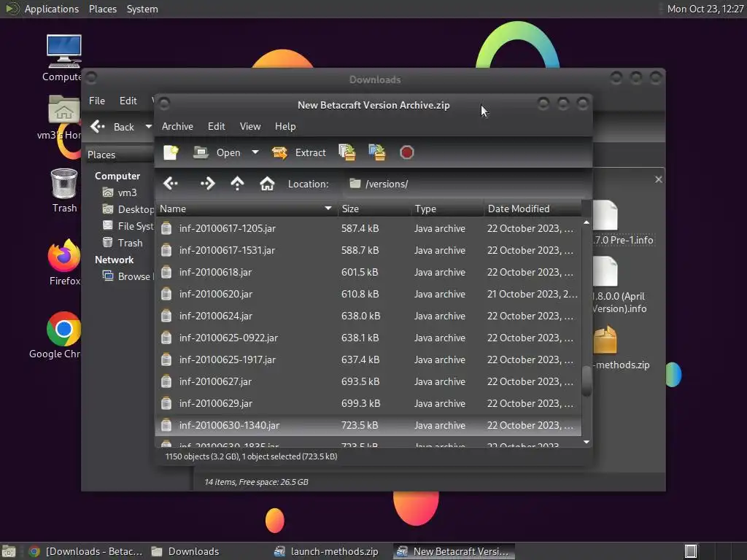Open File System in Downloads sidebar
The height and width of the screenshot is (560, 747).
click(128, 226)
